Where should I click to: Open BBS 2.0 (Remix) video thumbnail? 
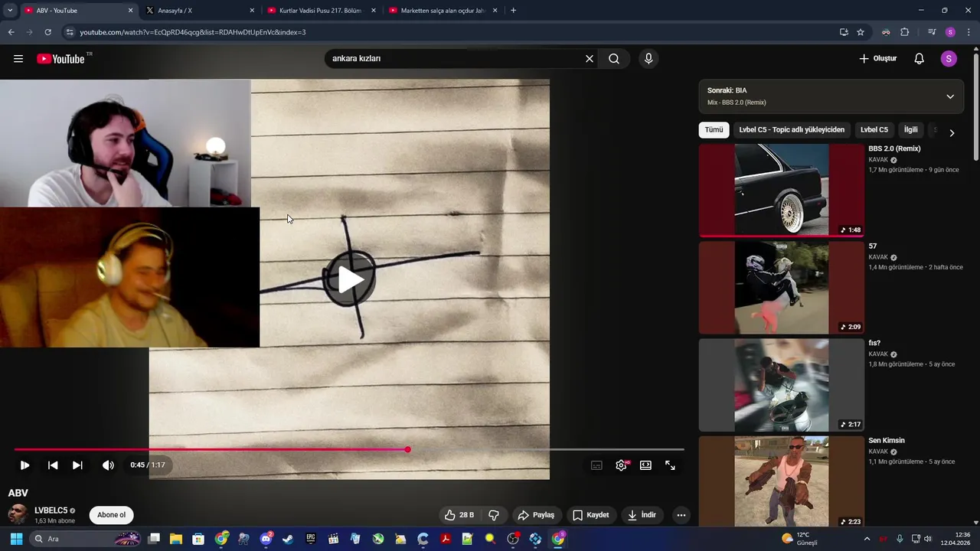(x=781, y=190)
